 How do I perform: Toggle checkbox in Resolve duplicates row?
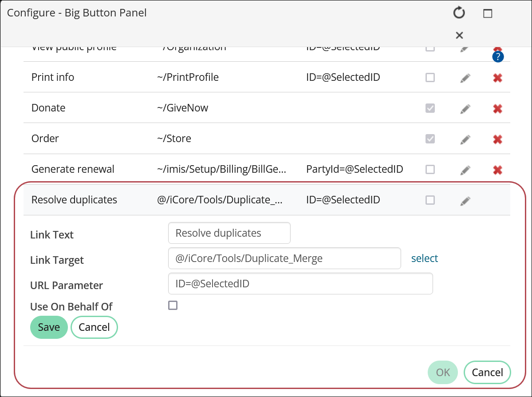click(x=430, y=200)
